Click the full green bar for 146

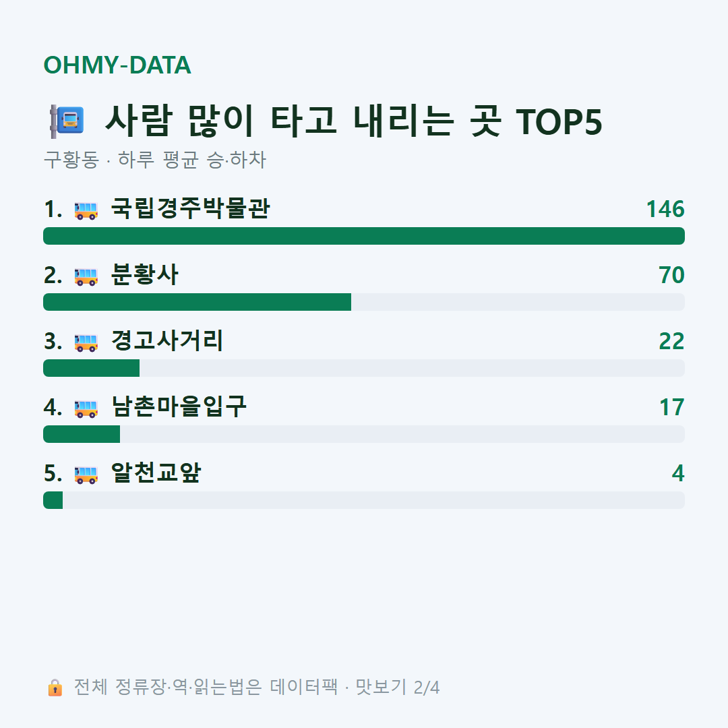[x=364, y=236]
